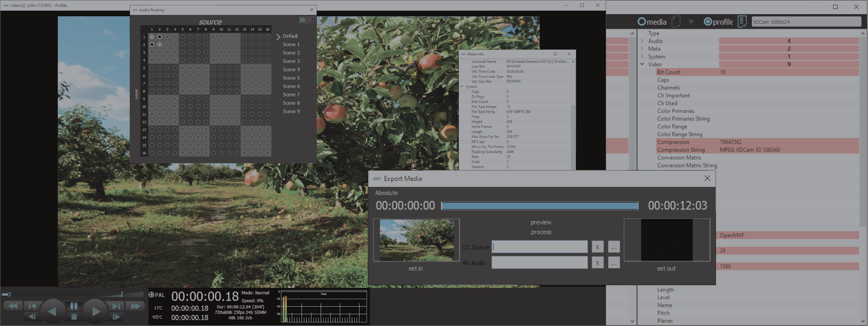Screen dimensions: 868x326
Task: Expand the Meta row in the profile tree
Action: [x=642, y=49]
